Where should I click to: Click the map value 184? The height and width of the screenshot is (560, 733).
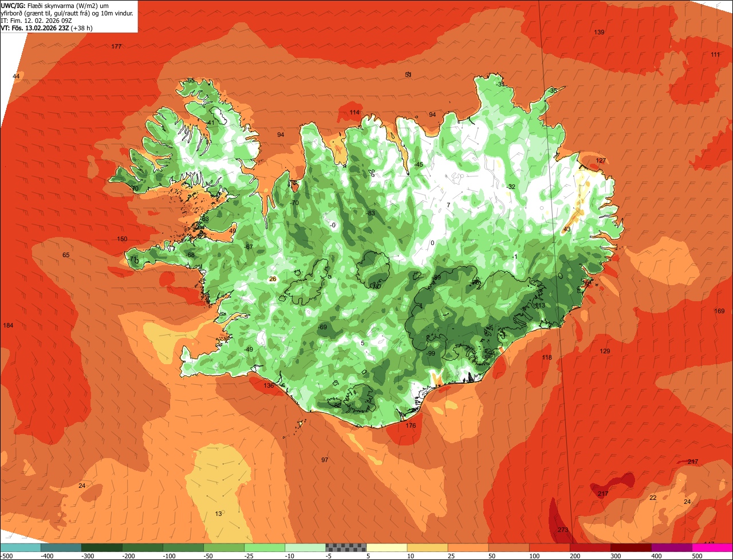click(8, 325)
